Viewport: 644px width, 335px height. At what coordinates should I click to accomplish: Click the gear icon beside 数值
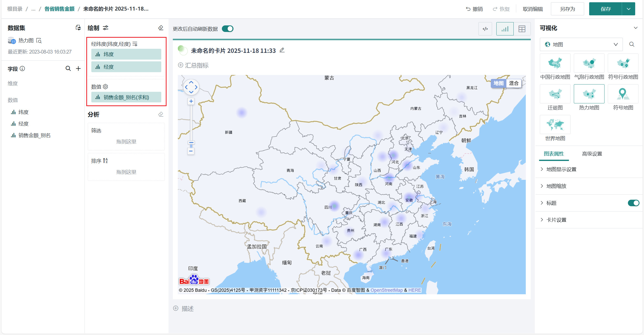(x=106, y=87)
